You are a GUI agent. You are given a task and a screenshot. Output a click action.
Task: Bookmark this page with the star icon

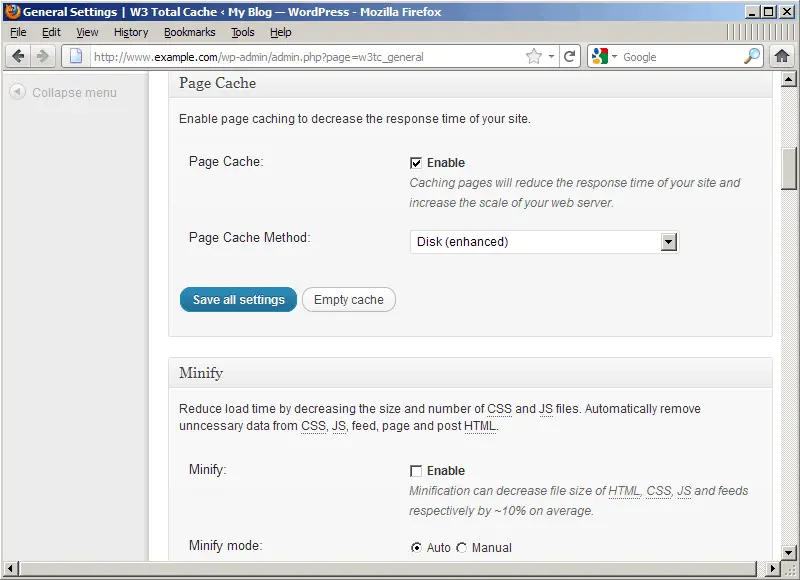click(x=534, y=56)
